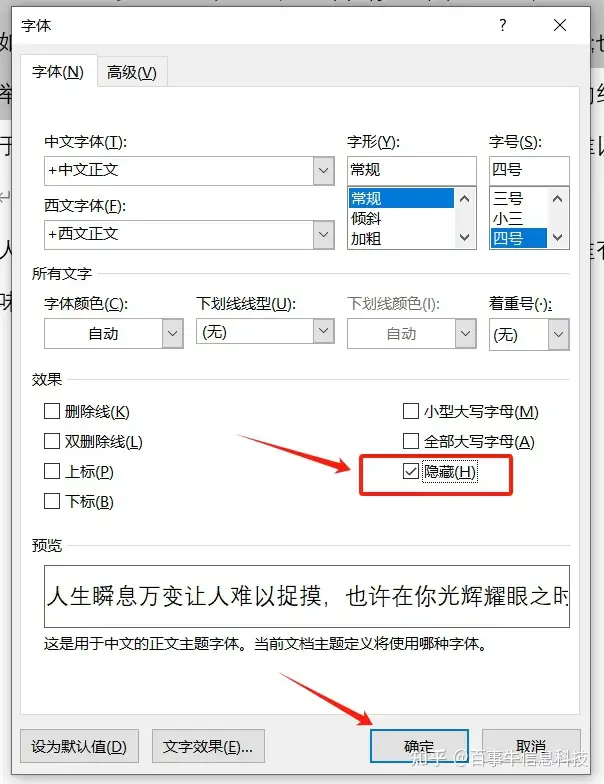Open 字体颜色 font color picker
Screen dimensions: 604x784
(x=114, y=334)
